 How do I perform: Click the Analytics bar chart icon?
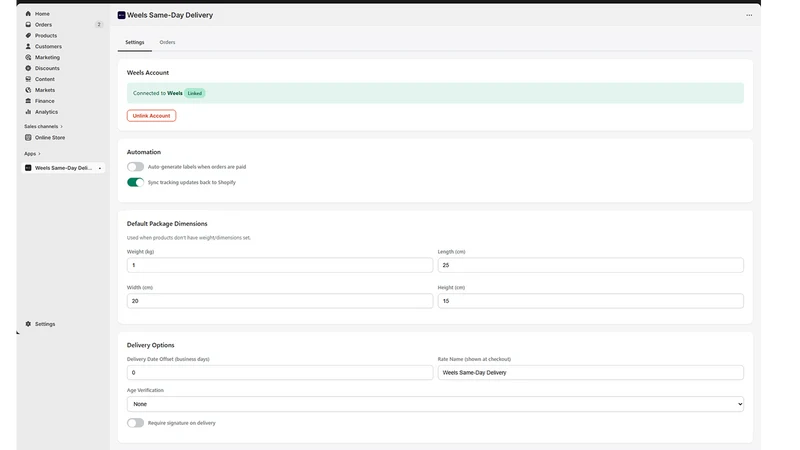pyautogui.click(x=28, y=112)
